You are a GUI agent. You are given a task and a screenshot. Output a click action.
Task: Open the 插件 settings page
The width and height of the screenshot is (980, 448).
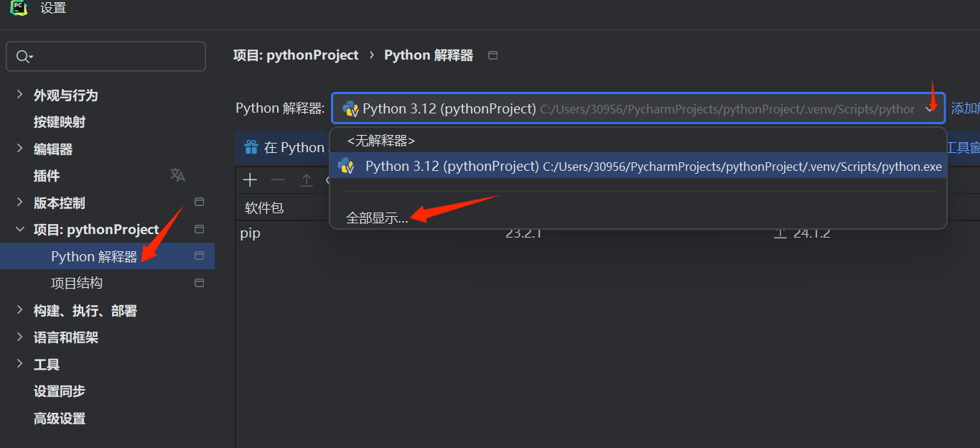47,176
